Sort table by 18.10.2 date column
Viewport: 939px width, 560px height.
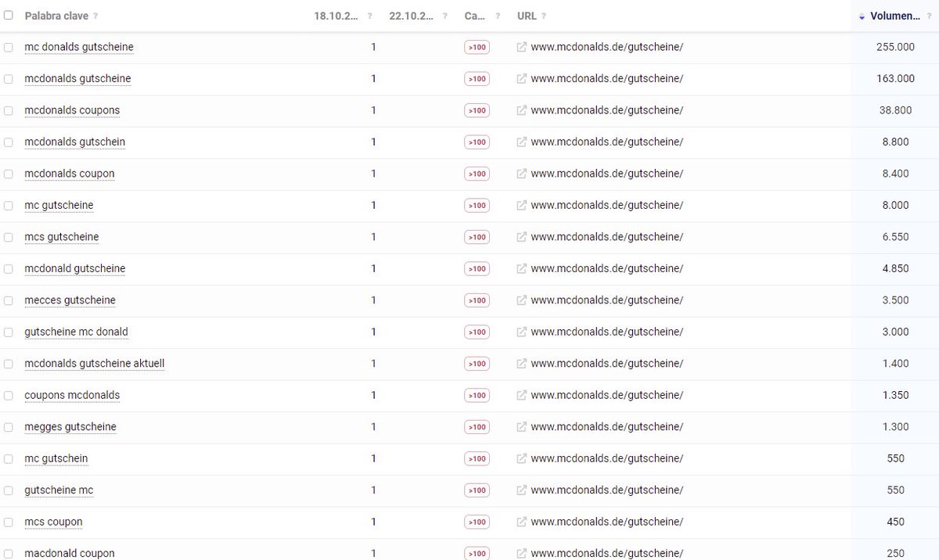[337, 16]
